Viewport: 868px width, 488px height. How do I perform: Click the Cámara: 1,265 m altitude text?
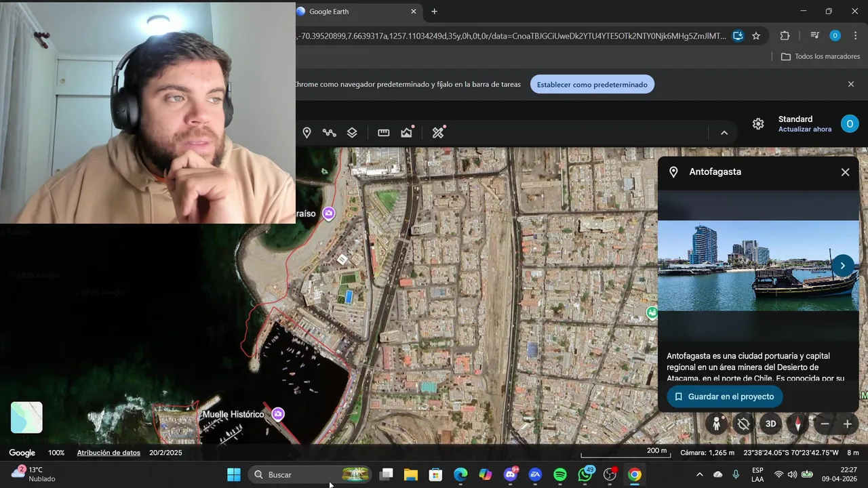click(707, 453)
